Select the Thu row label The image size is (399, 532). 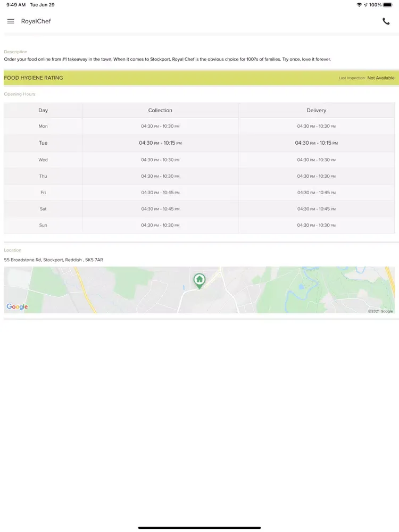point(43,176)
